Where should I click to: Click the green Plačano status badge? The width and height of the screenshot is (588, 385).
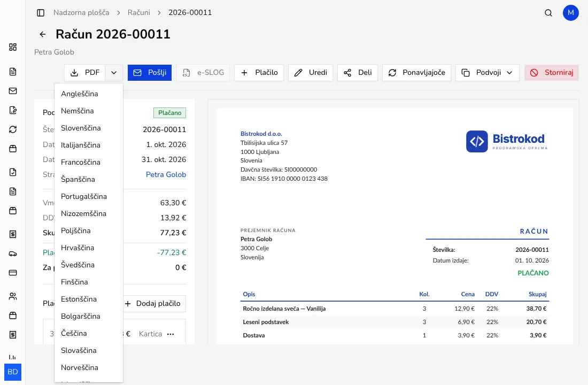pos(169,113)
